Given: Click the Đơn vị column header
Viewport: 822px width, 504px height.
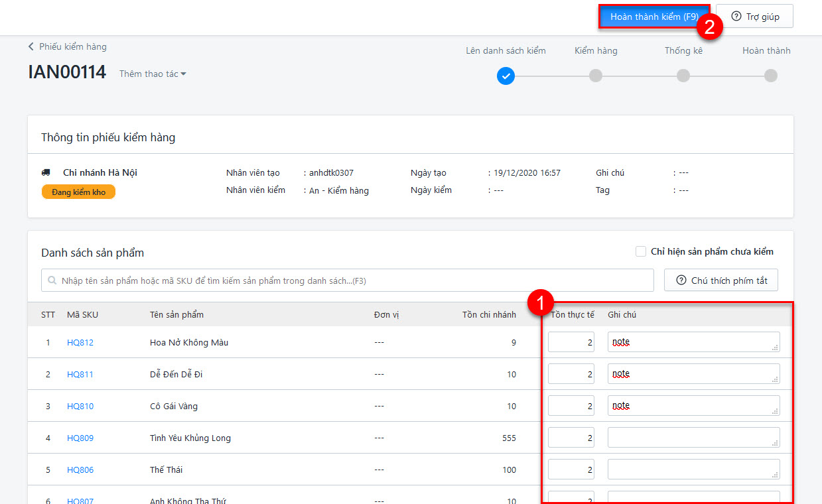Looking at the screenshot, I should coord(386,315).
